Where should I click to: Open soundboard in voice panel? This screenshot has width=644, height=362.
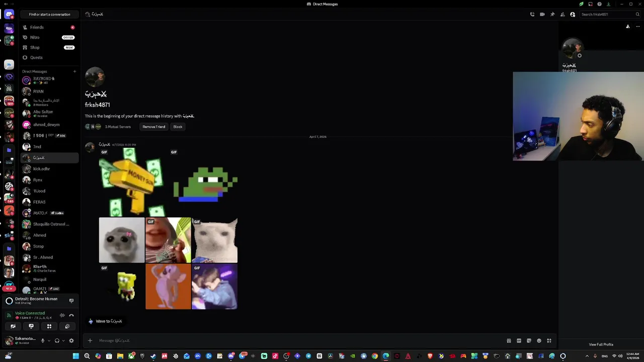tap(67, 326)
